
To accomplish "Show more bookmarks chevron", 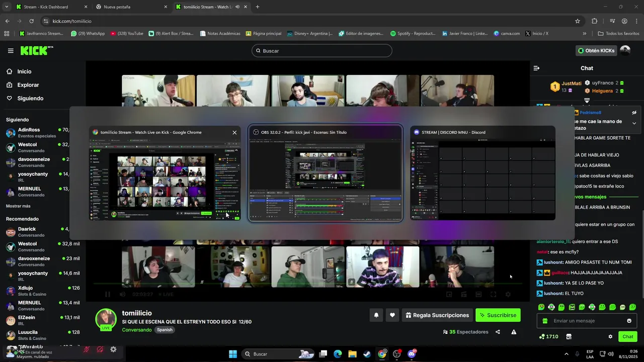I will 584,34.
